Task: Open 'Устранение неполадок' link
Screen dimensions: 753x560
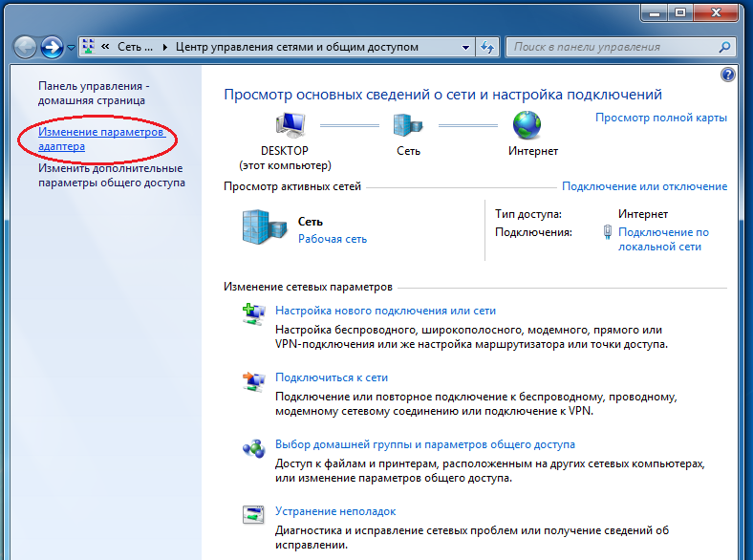Action: [335, 511]
